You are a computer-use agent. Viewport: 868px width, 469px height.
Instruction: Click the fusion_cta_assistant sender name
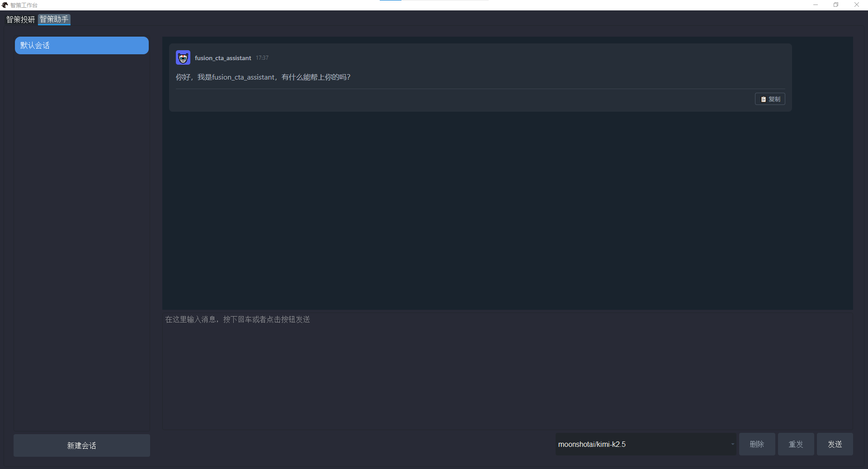[223, 58]
